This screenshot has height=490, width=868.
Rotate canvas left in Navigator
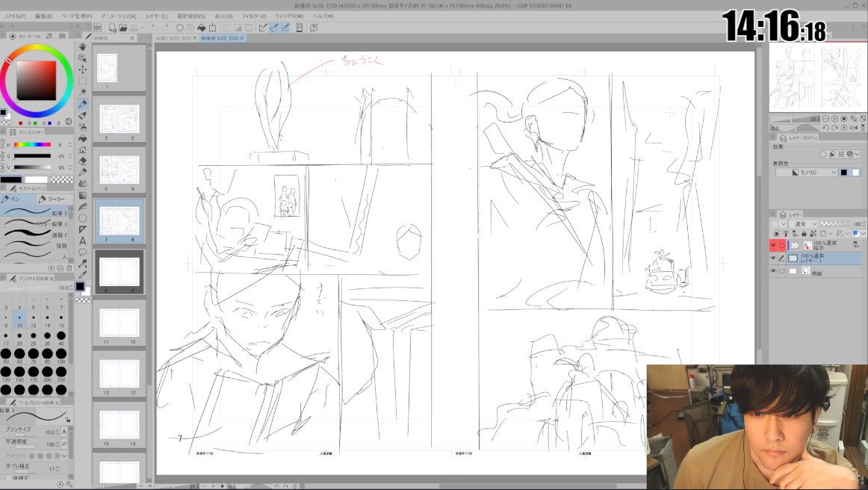click(826, 127)
